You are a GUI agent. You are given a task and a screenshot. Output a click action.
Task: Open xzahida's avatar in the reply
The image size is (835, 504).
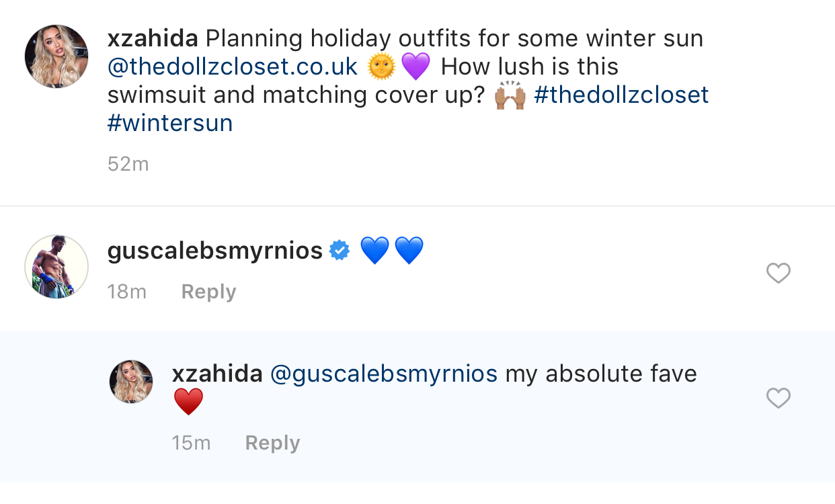coord(131,381)
